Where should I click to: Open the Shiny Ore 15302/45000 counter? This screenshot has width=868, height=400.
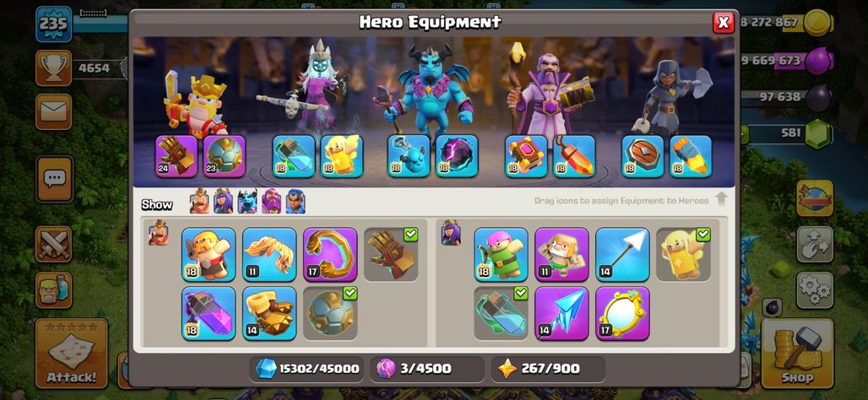click(x=307, y=369)
